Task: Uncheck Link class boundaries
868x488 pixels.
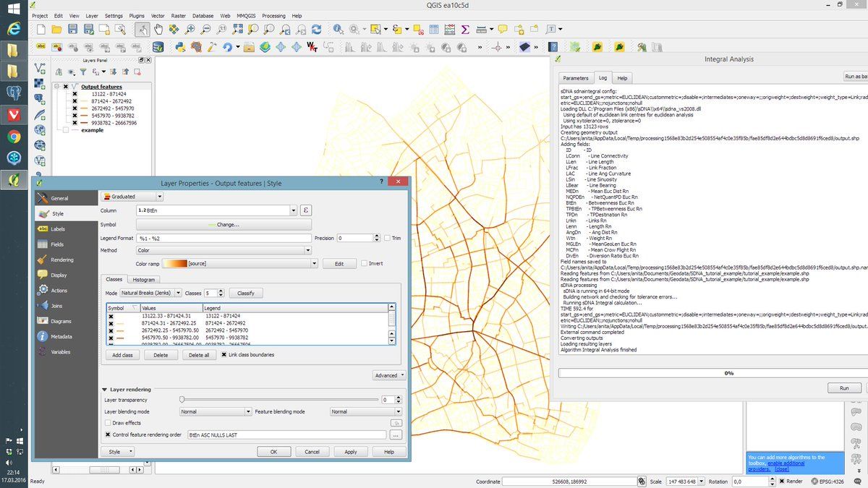Action: (224, 355)
